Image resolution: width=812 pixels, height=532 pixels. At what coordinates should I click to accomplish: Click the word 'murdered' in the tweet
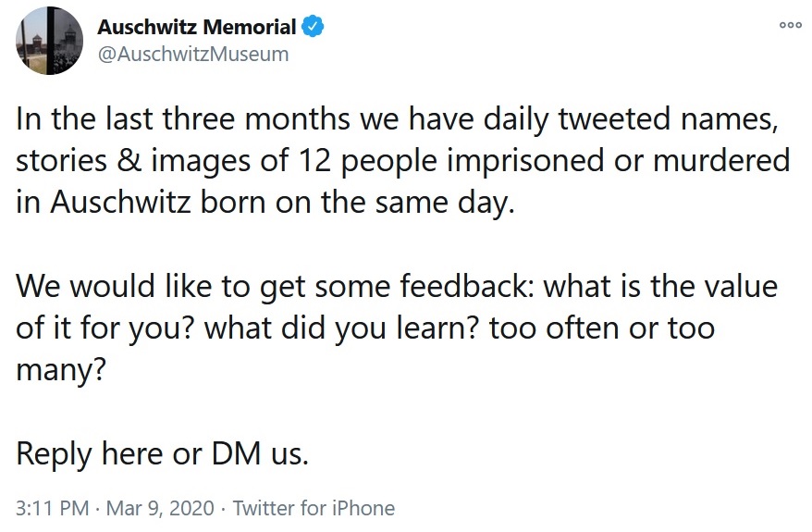[x=721, y=160]
